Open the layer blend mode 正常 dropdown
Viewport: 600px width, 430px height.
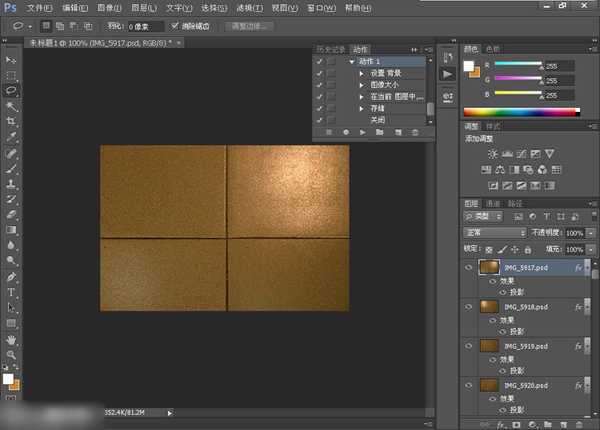495,232
